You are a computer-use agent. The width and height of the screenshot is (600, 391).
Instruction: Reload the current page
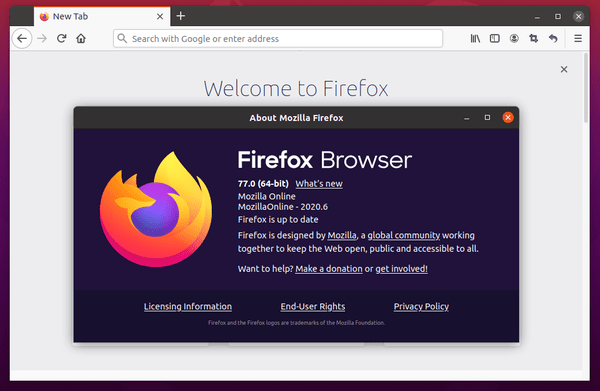(62, 38)
